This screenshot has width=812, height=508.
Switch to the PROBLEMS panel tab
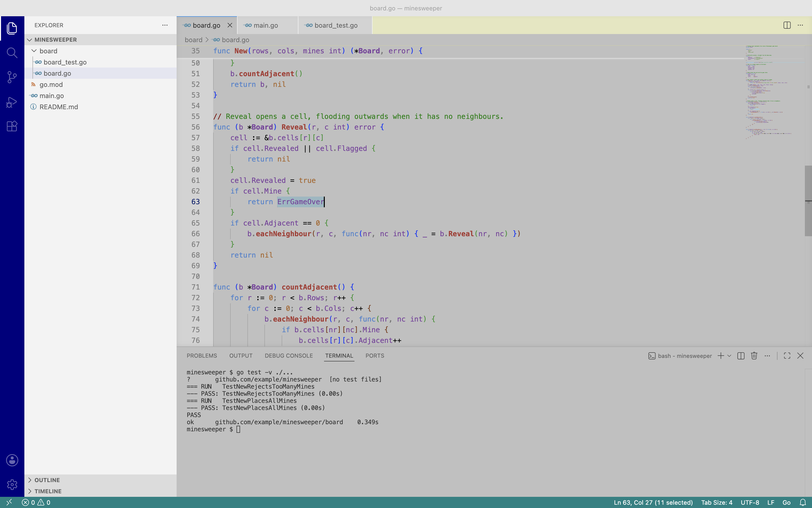(202, 356)
